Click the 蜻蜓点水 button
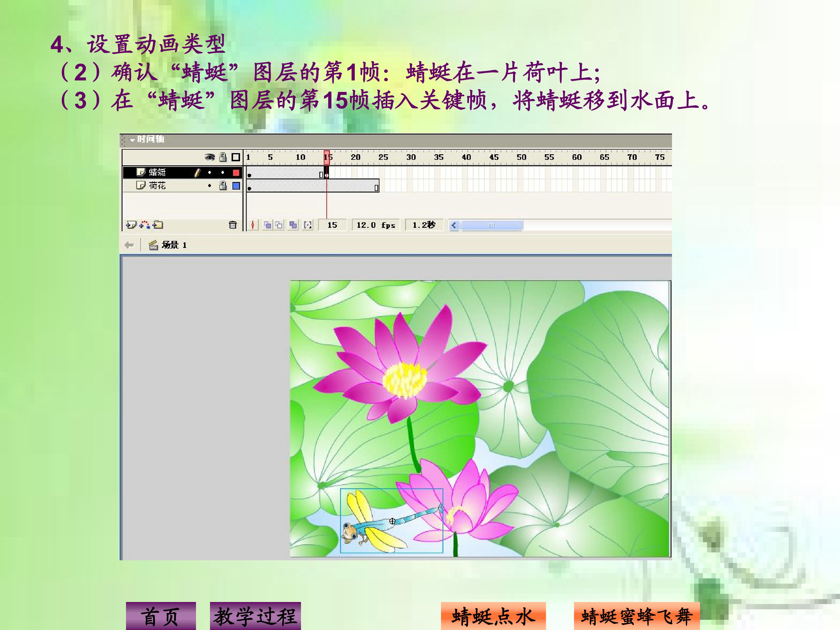840x630 pixels. (x=493, y=616)
